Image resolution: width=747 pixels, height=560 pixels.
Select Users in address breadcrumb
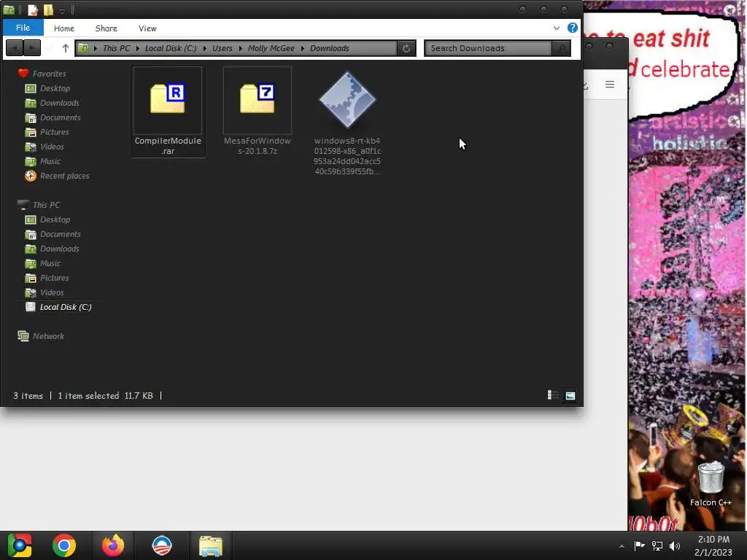[x=222, y=48]
